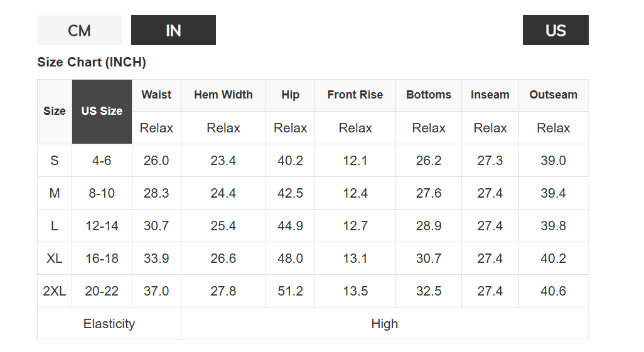Click the Size column header
This screenshot has height=352, width=644.
(55, 111)
